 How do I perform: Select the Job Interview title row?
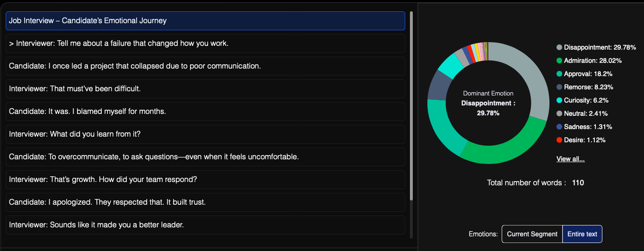coord(205,21)
